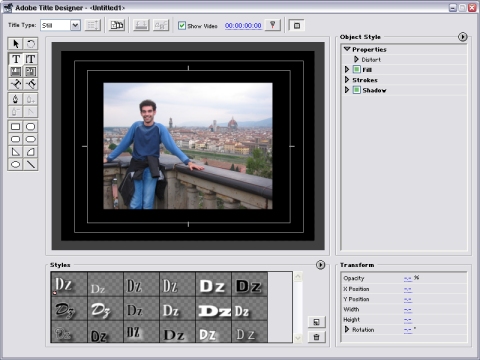Collapse the Properties section

347,49
